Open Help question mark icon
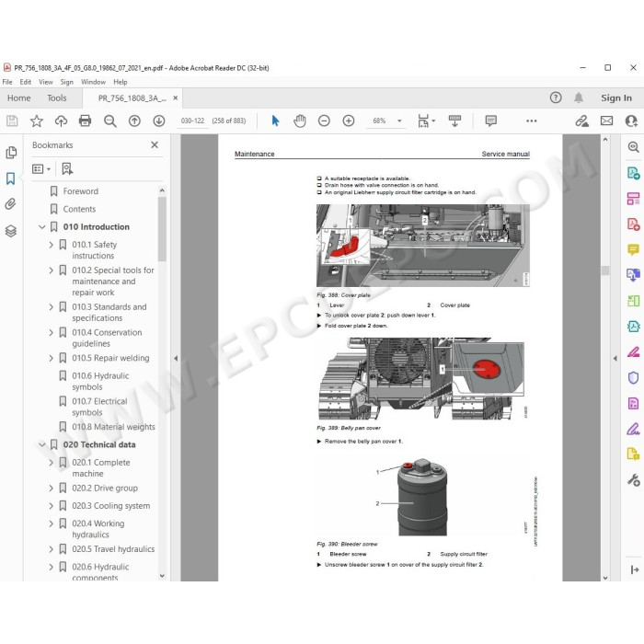The width and height of the screenshot is (644, 644). click(x=556, y=98)
